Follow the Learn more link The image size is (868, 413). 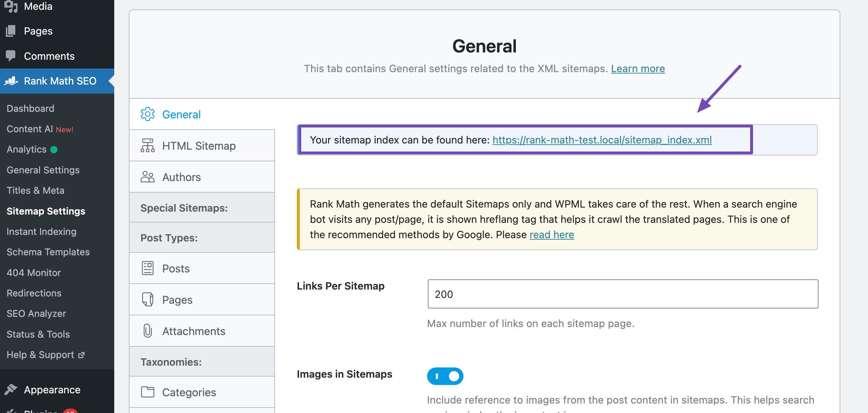click(x=638, y=68)
